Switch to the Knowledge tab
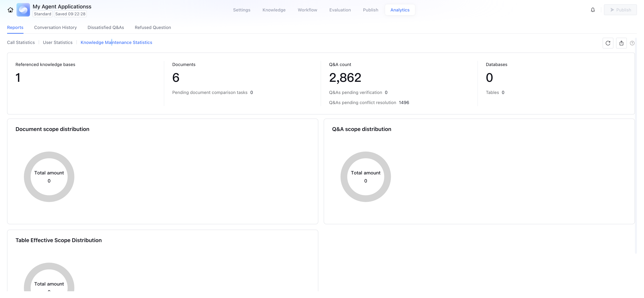This screenshot has width=644, height=298. (x=274, y=10)
